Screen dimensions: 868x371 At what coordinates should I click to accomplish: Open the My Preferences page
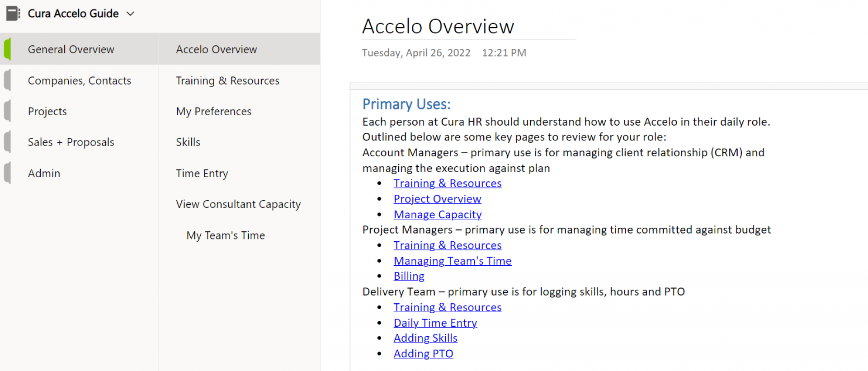coord(240,111)
